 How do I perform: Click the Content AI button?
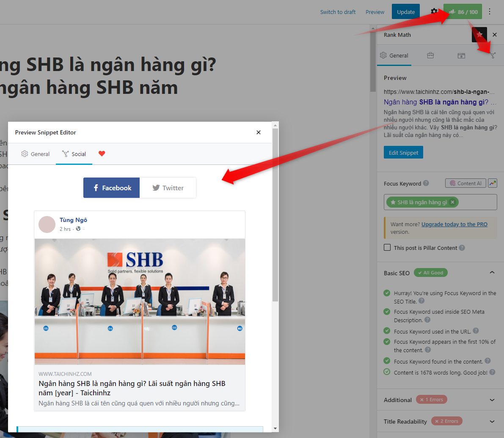[x=465, y=183]
